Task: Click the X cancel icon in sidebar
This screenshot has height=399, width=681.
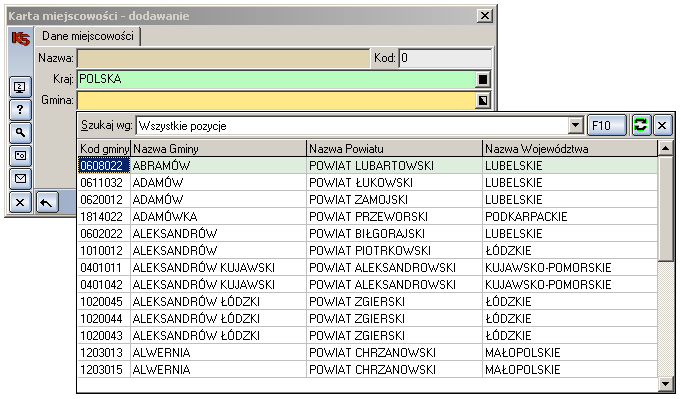Action: tap(20, 202)
